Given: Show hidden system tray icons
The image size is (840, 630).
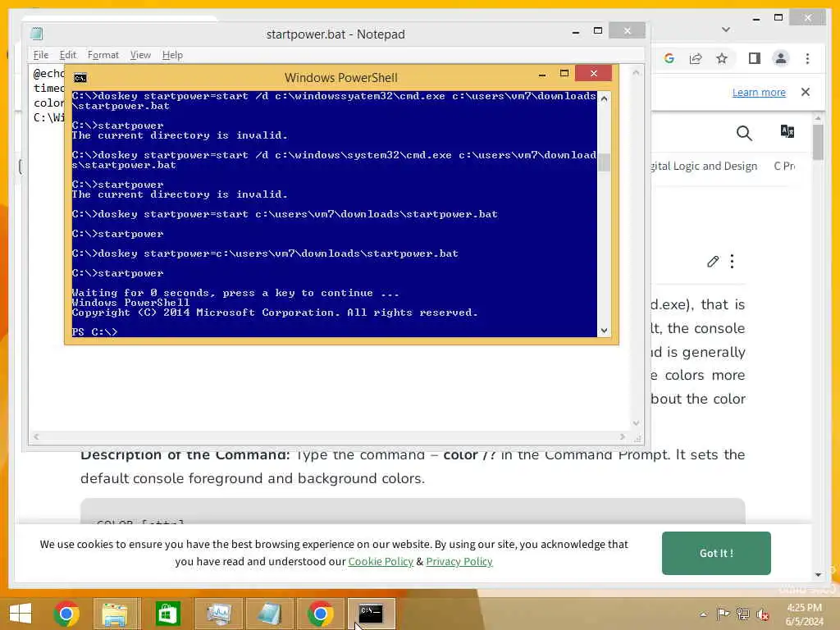Looking at the screenshot, I should (x=703, y=614).
